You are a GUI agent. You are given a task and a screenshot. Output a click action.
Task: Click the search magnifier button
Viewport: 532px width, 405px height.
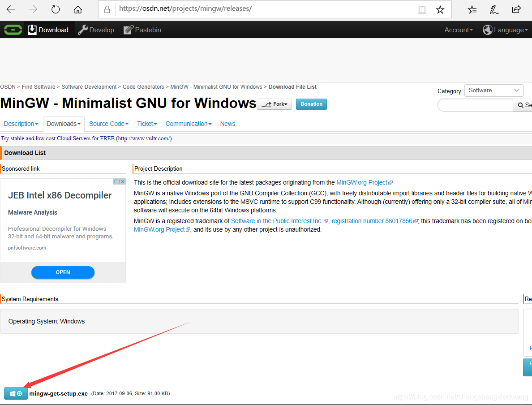tap(523, 105)
